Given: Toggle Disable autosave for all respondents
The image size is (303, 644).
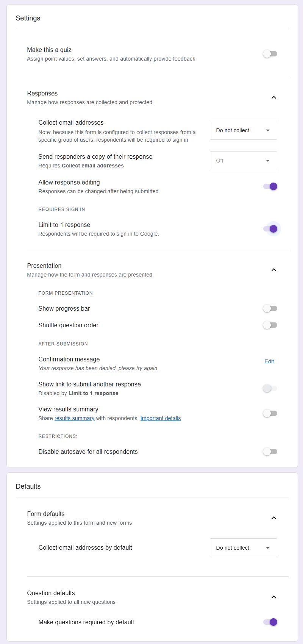Looking at the screenshot, I should coord(270,452).
